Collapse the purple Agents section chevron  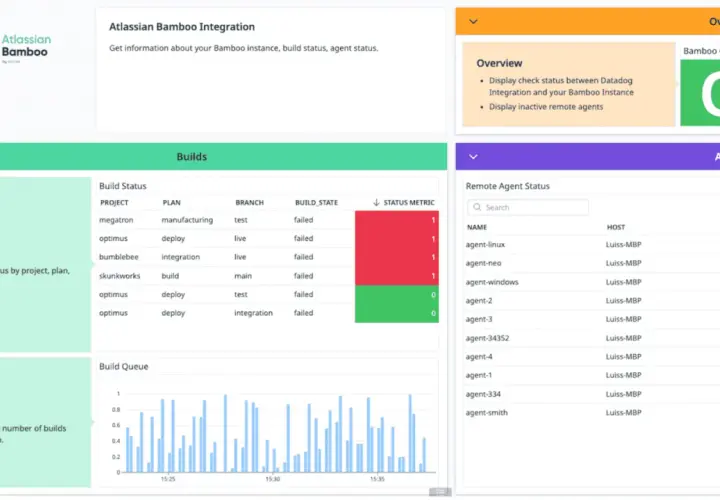(x=473, y=157)
